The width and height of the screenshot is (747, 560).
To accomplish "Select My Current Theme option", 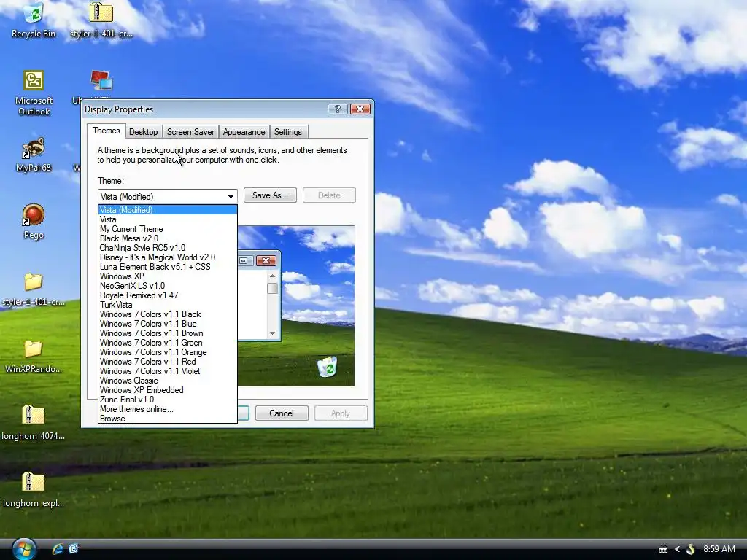I will (x=168, y=229).
